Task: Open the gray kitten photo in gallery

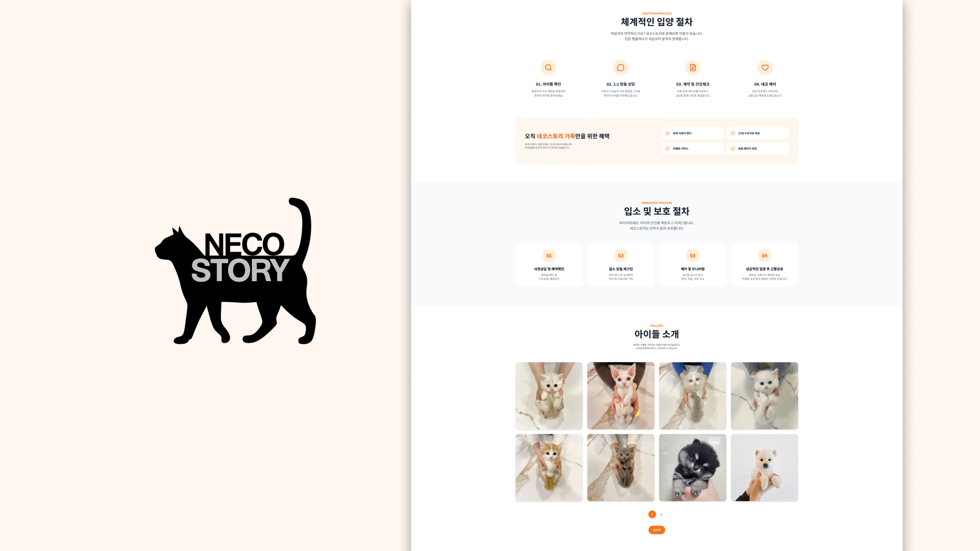Action: 621,467
